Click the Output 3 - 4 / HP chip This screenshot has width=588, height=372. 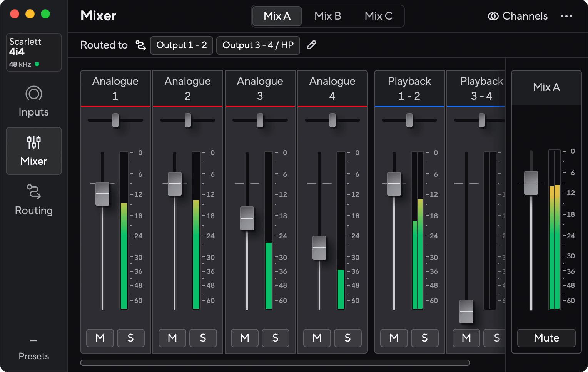tap(258, 45)
